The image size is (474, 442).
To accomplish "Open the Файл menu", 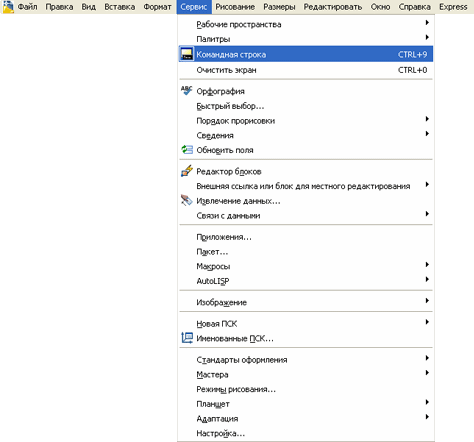I will (27, 7).
